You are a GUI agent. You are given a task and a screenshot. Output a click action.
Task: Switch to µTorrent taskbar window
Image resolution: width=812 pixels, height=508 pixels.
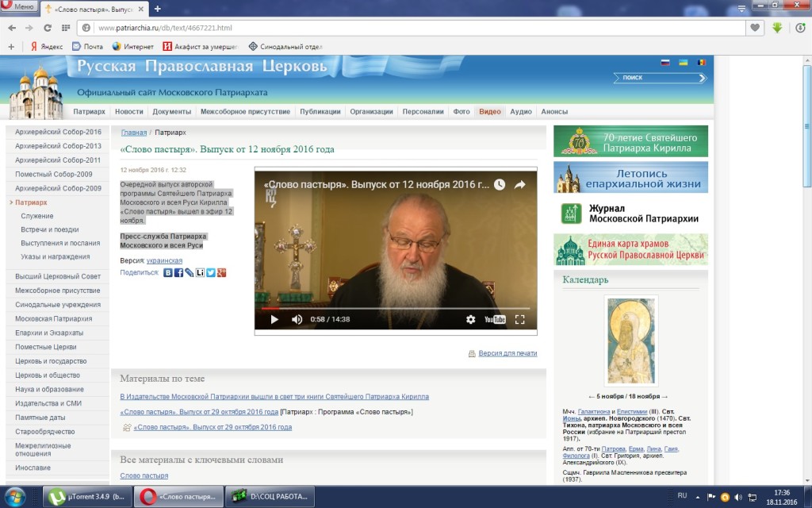(x=87, y=497)
